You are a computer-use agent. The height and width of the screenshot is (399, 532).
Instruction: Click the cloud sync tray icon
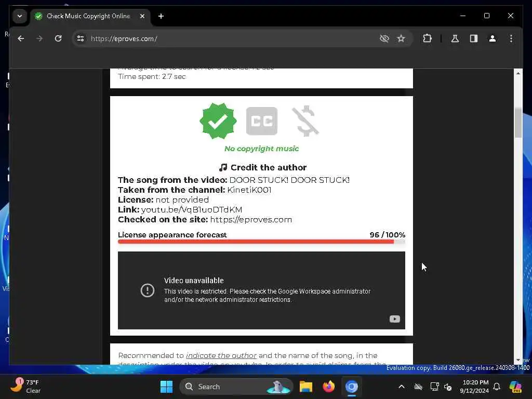click(x=418, y=387)
